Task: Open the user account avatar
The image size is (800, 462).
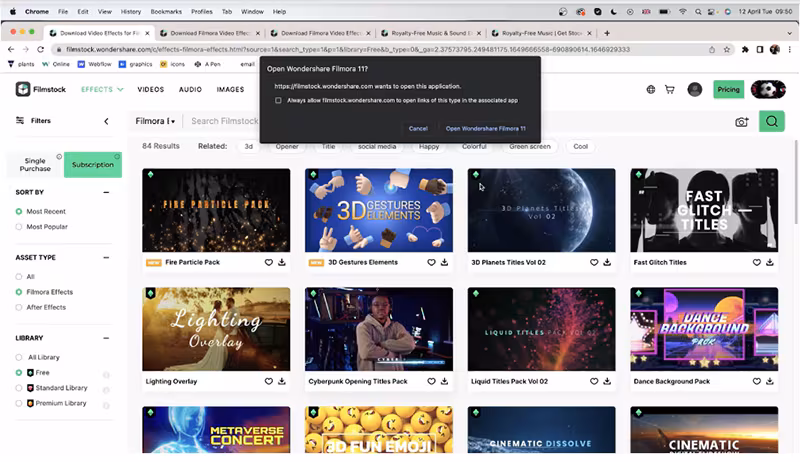Action: click(694, 90)
